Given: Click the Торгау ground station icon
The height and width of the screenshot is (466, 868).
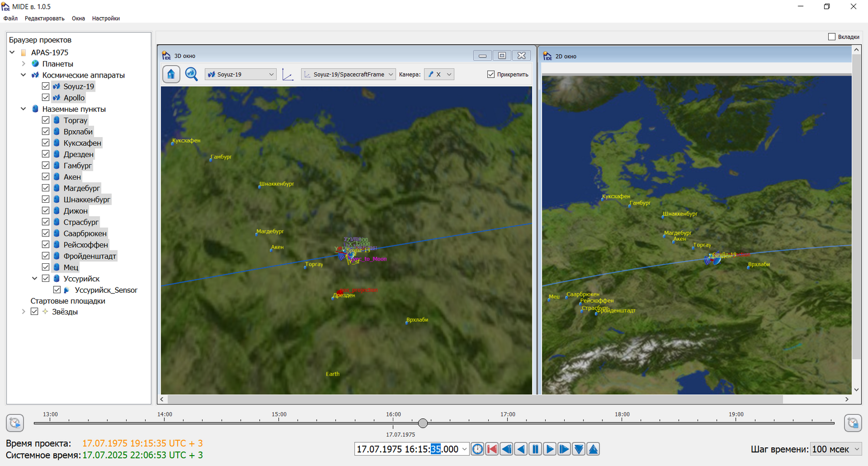Looking at the screenshot, I should coord(57,121).
